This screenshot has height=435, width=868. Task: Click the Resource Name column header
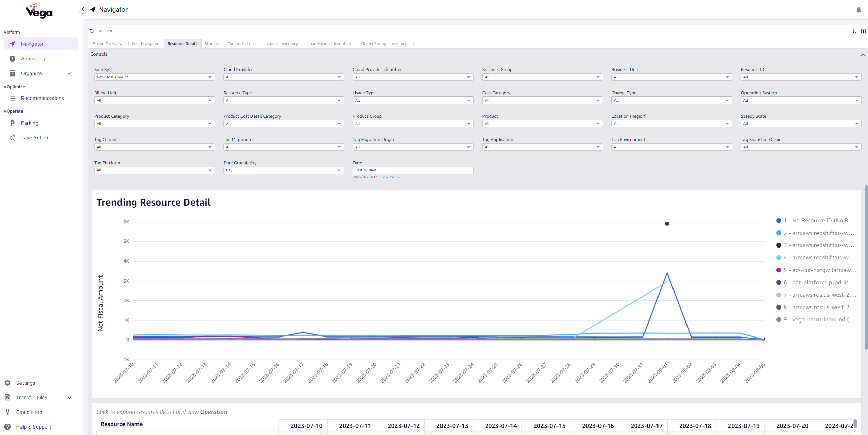(x=122, y=424)
